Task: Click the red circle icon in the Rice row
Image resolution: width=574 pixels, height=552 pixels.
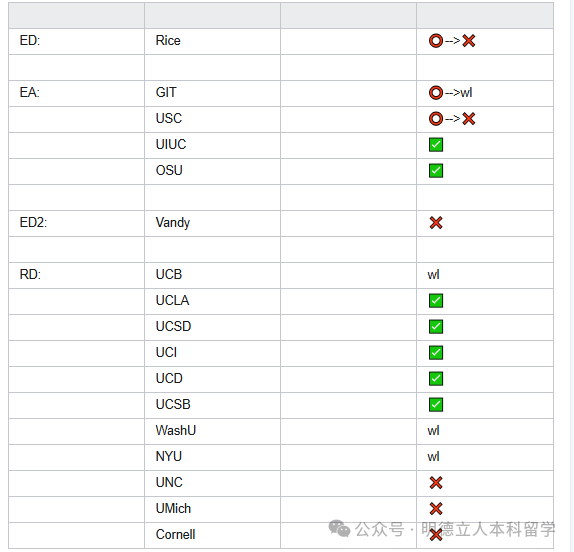Action: coord(436,41)
